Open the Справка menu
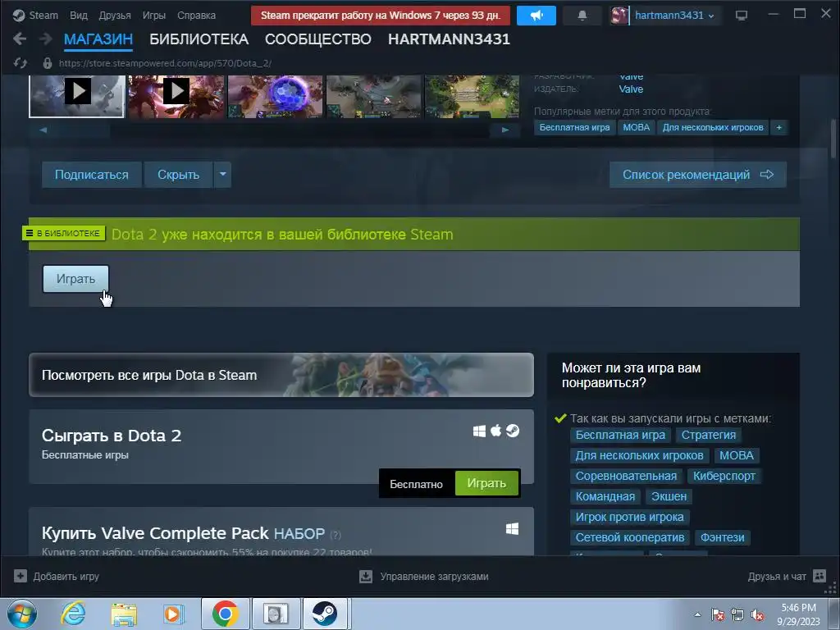This screenshot has height=630, width=840. 197,16
